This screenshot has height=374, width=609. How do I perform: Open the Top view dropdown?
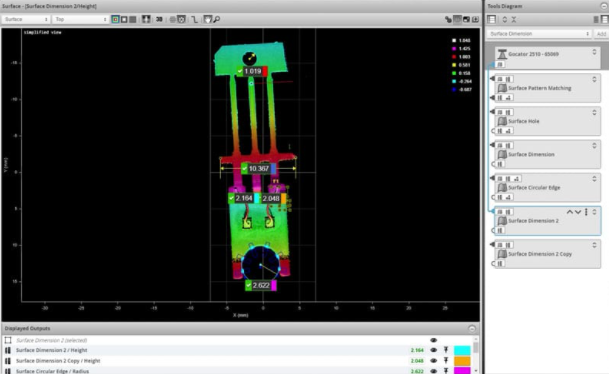[x=80, y=19]
